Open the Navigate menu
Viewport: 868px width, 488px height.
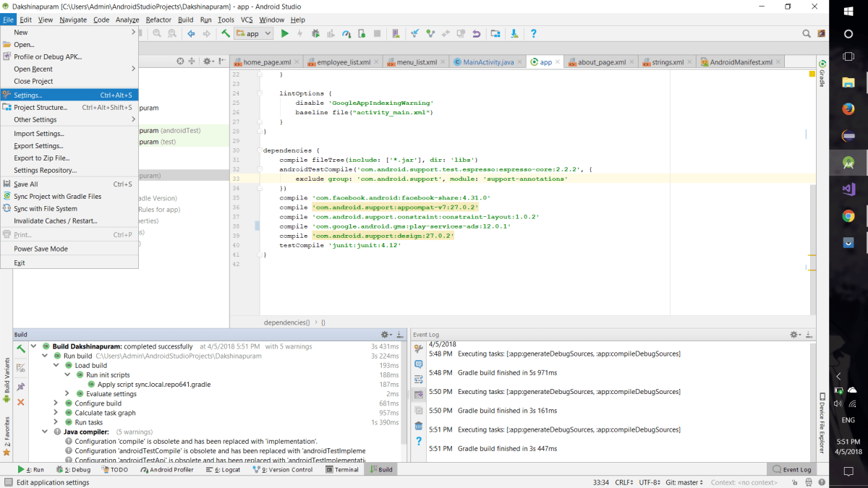point(72,20)
